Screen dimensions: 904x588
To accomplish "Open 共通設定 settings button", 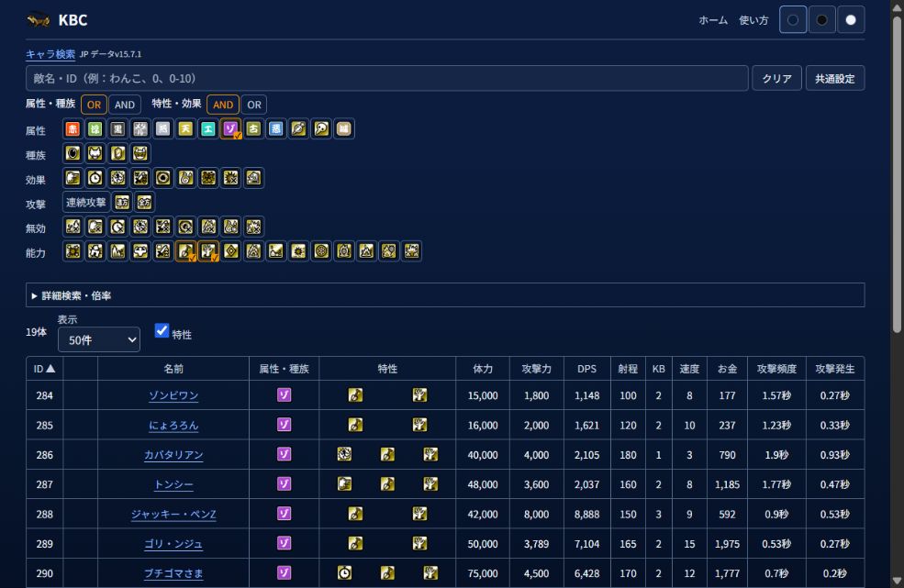I will point(835,78).
